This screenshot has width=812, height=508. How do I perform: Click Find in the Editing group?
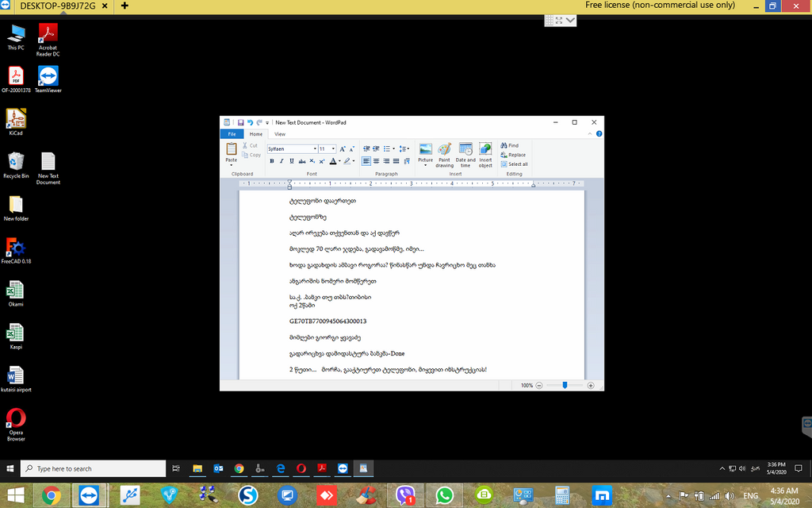(510, 146)
